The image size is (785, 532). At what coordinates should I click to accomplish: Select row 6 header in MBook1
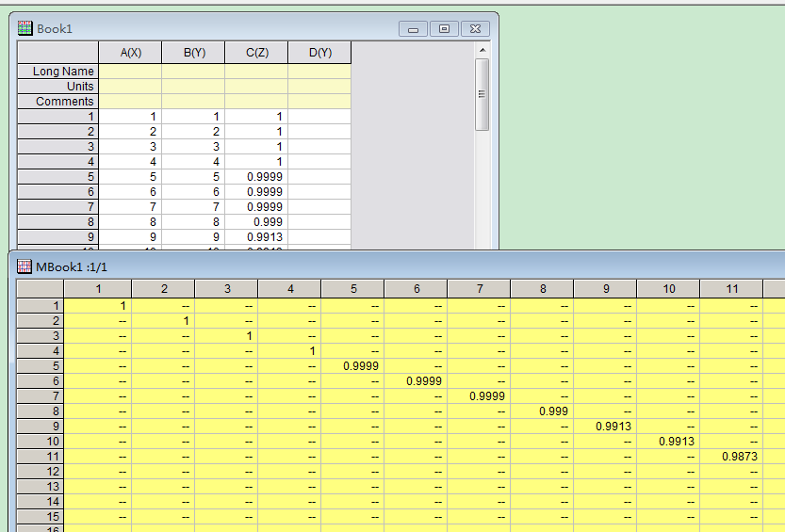[x=40, y=381]
